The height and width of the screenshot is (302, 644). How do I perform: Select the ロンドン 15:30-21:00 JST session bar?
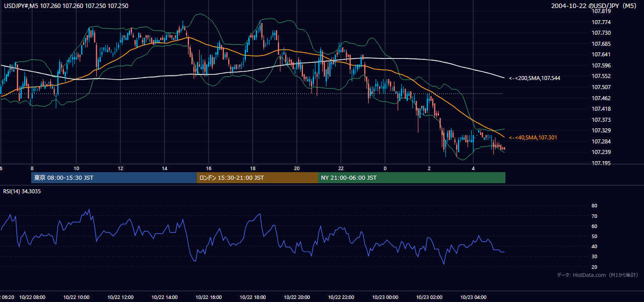pyautogui.click(x=257, y=178)
